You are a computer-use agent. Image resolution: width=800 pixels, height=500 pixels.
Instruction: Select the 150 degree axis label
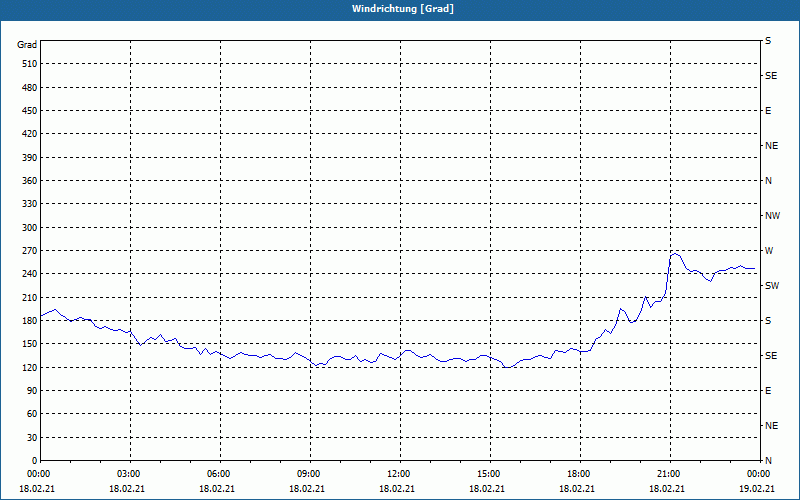pos(30,344)
